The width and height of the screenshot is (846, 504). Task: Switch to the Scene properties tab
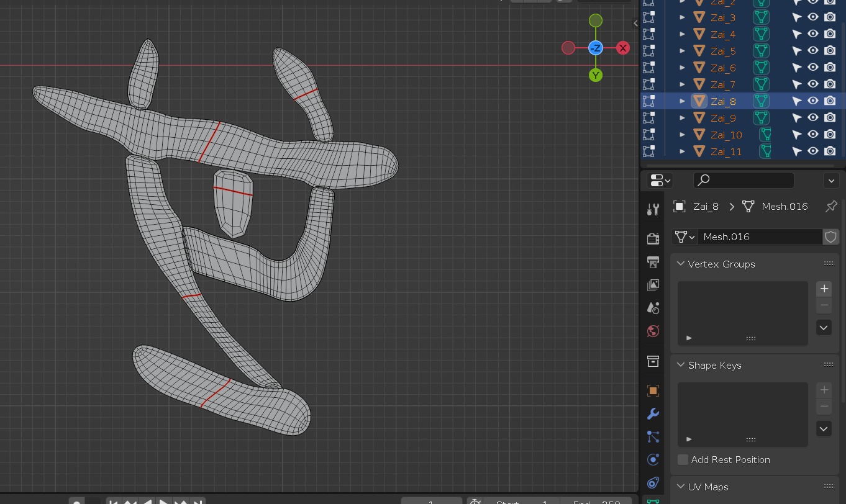click(x=653, y=308)
